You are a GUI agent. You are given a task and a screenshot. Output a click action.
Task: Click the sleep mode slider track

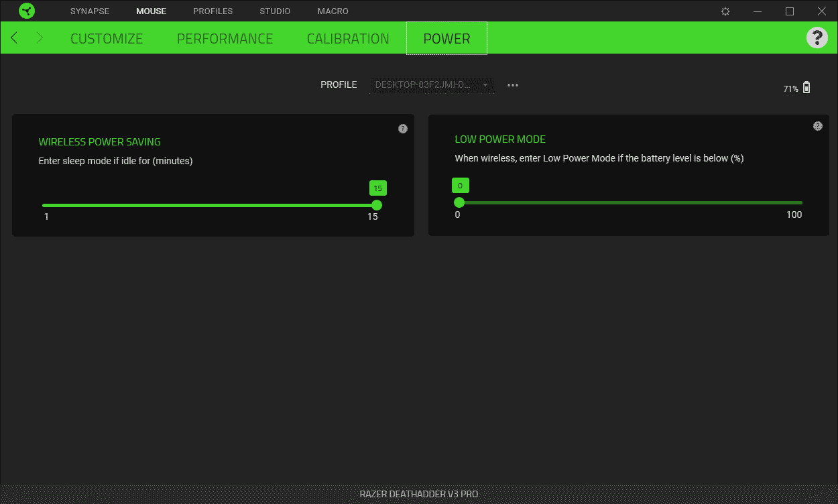pyautogui.click(x=209, y=205)
